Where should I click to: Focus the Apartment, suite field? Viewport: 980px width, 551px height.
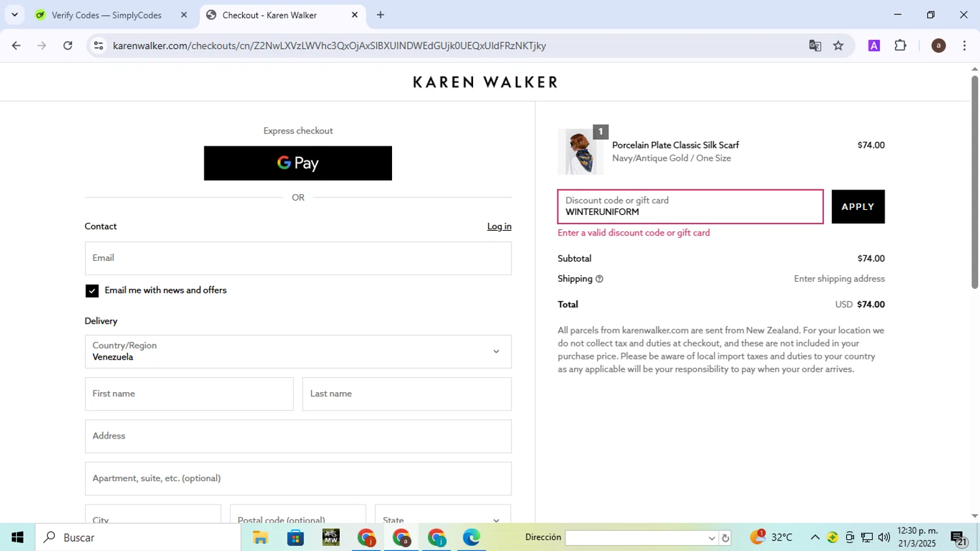(x=298, y=478)
